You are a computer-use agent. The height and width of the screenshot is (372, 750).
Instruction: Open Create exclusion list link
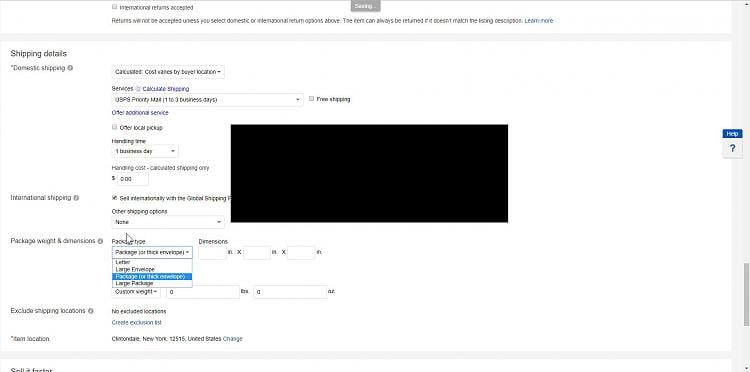(136, 323)
